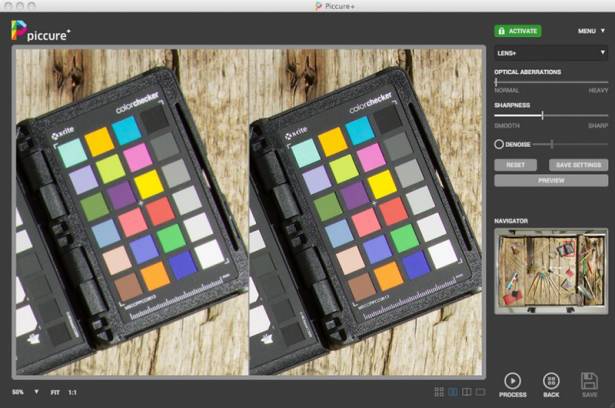Open the zoom percentage dropdown arrow
The height and width of the screenshot is (408, 615).
(36, 392)
